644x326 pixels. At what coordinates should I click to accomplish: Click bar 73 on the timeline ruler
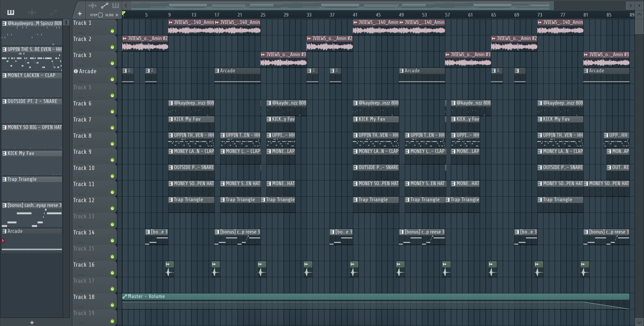(x=540, y=15)
